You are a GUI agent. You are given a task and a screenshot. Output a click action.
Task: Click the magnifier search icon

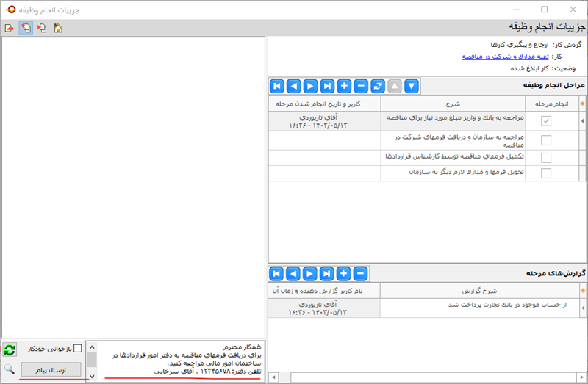[10, 369]
